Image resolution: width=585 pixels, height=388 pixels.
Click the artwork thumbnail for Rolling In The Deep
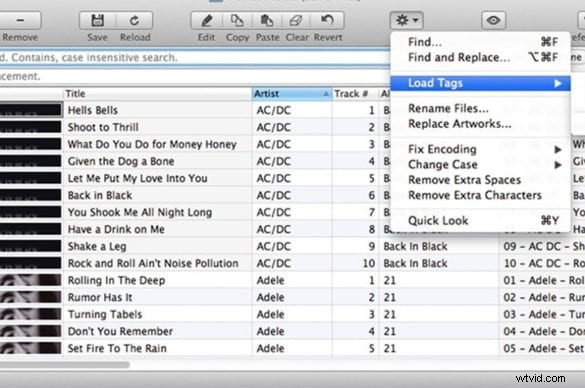[31, 280]
